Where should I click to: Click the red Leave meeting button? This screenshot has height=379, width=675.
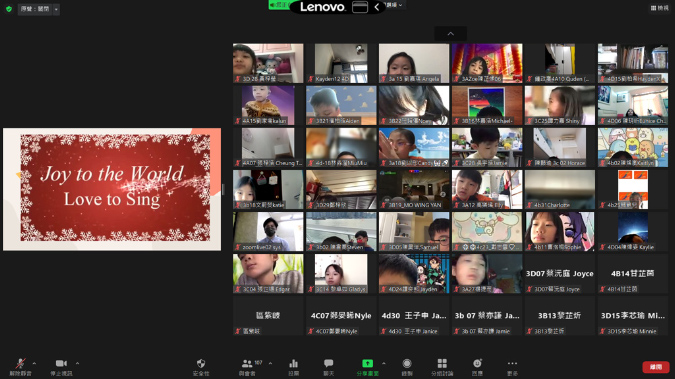(656, 367)
